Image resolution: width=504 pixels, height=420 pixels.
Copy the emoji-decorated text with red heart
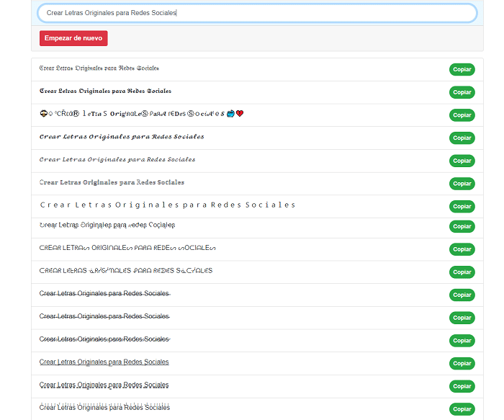pyautogui.click(x=462, y=115)
